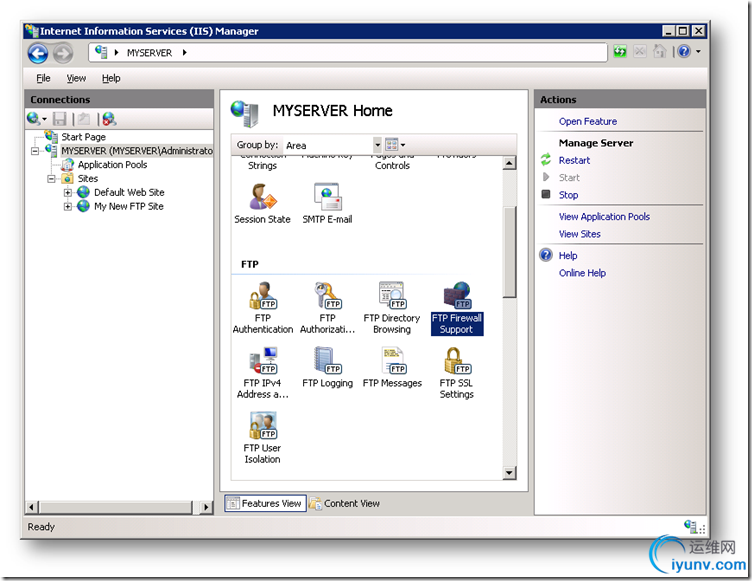Collapse the Sites tree node
The height and width of the screenshot is (581, 752).
(x=51, y=179)
